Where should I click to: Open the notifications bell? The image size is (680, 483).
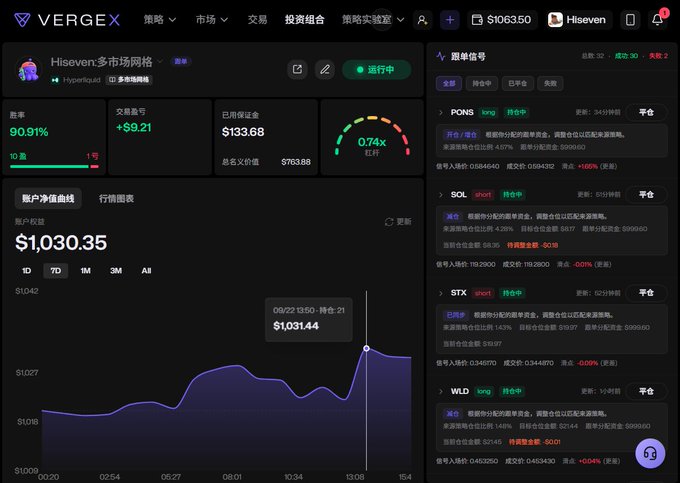click(657, 19)
